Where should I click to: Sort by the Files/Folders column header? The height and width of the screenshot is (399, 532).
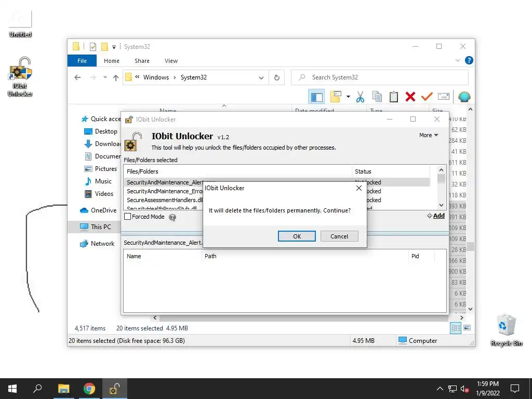pos(237,171)
